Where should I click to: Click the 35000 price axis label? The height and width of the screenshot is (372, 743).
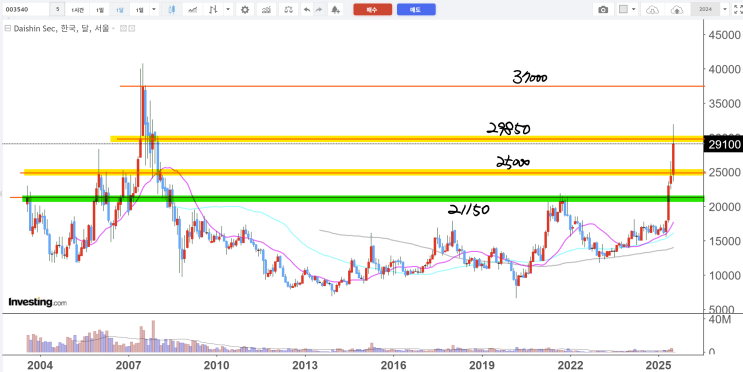click(725, 104)
